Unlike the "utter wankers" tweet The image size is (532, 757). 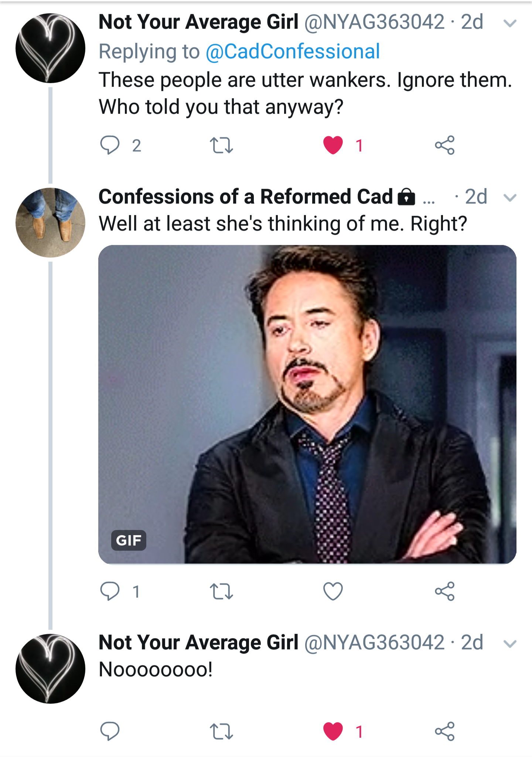333,145
